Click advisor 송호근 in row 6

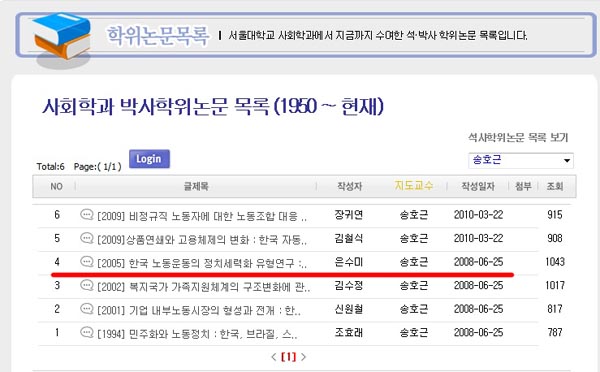pos(414,215)
